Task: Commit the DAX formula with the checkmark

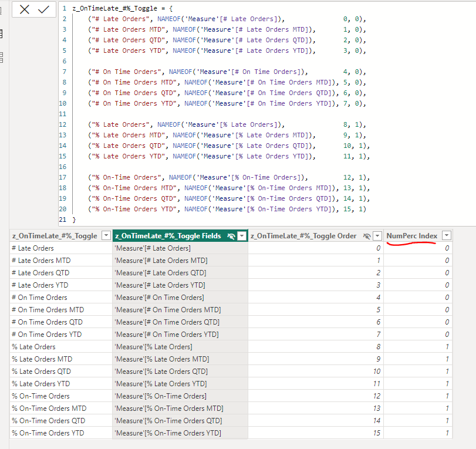Action: [43, 9]
